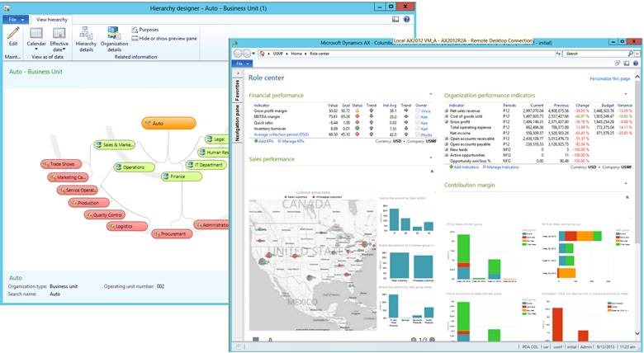Image resolution: width=644 pixels, height=353 pixels.
Task: Open the File menu in Hierarchy designer
Action: point(16,19)
